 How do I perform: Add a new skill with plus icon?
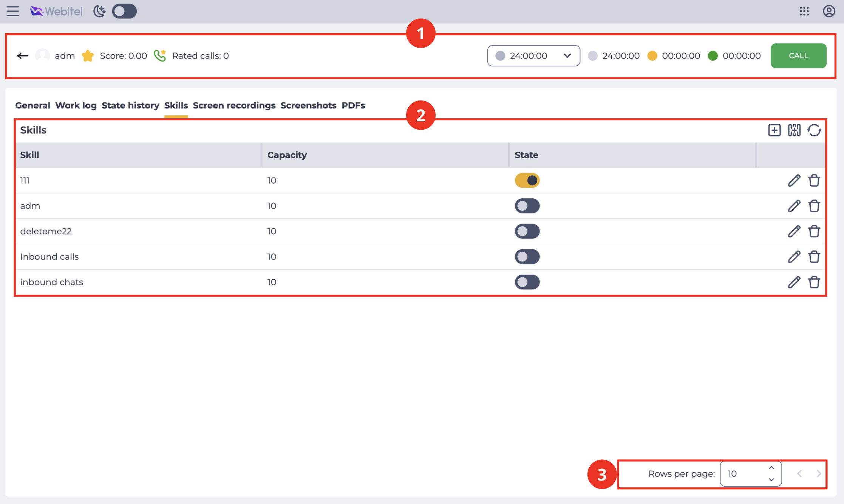click(774, 130)
